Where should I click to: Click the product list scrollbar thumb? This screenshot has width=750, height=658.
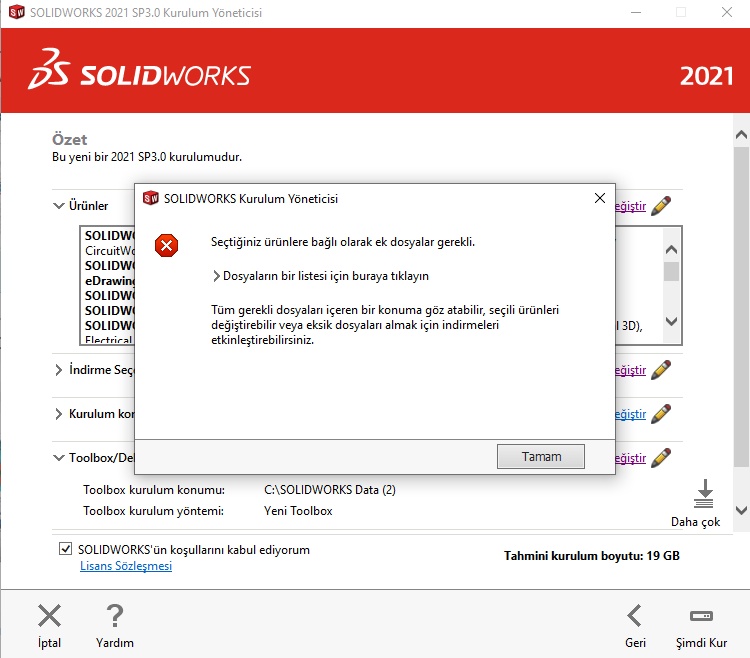point(672,271)
